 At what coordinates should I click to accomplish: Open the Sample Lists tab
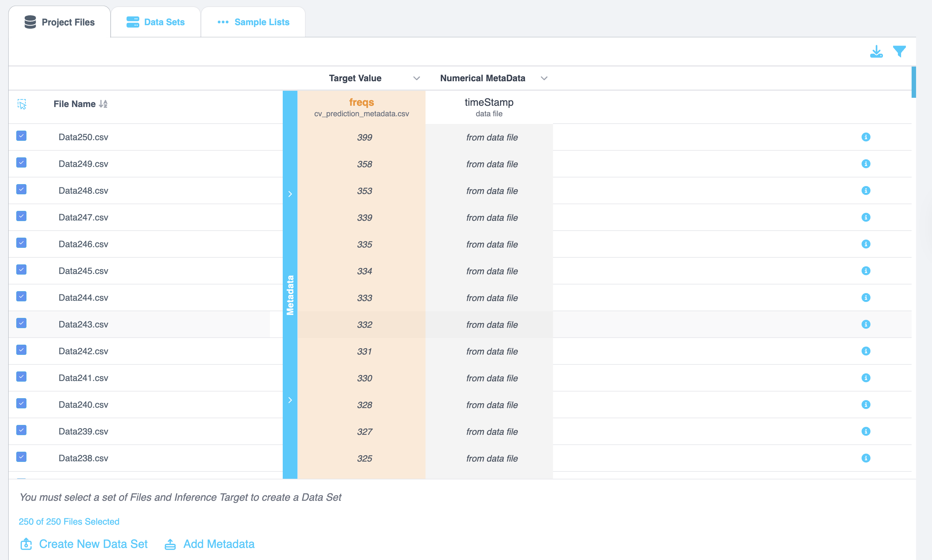253,22
